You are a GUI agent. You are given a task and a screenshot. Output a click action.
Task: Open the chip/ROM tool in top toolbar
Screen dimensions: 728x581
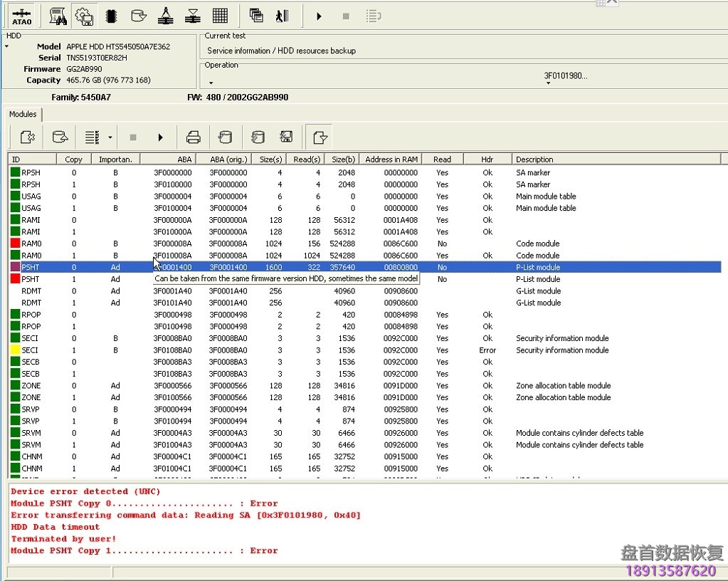point(110,16)
